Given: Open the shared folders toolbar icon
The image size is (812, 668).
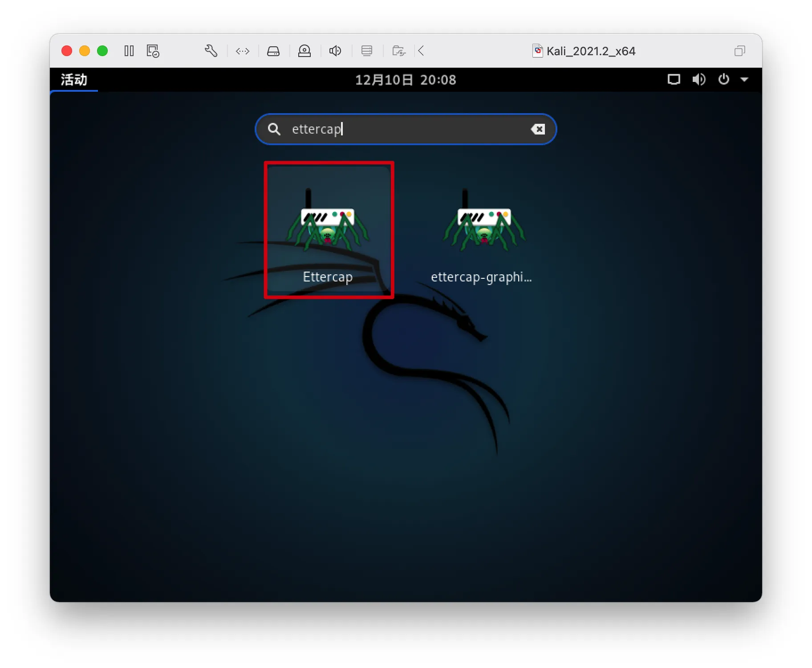Looking at the screenshot, I should pos(399,51).
